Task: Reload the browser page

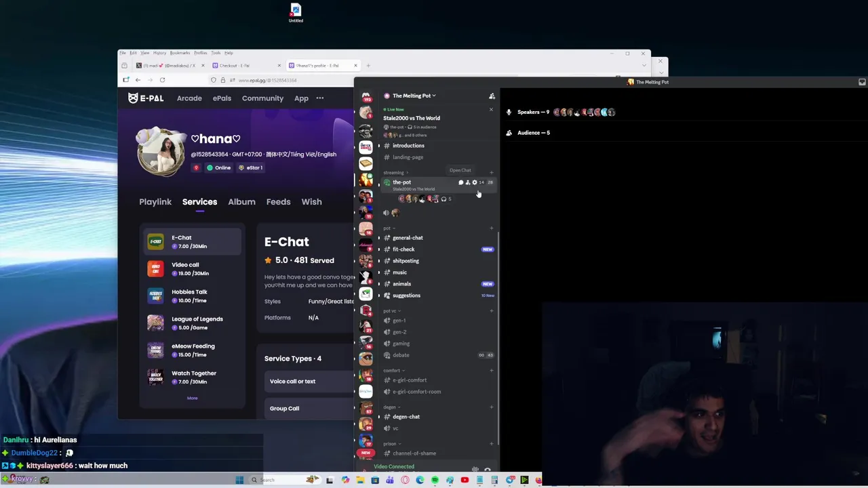Action: click(x=162, y=80)
